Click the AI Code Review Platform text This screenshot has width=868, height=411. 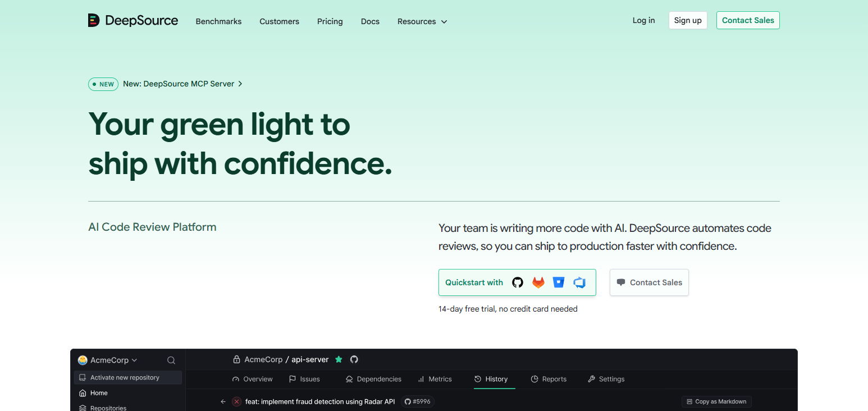click(x=152, y=227)
